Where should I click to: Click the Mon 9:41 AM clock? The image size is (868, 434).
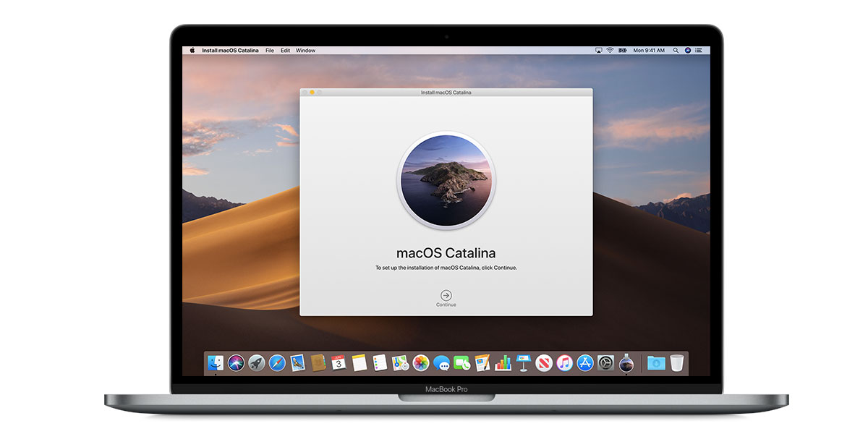click(x=649, y=51)
